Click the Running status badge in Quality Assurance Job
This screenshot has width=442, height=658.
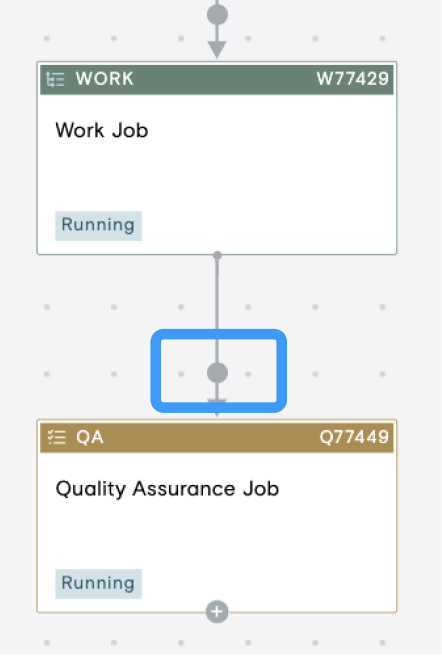[98, 584]
